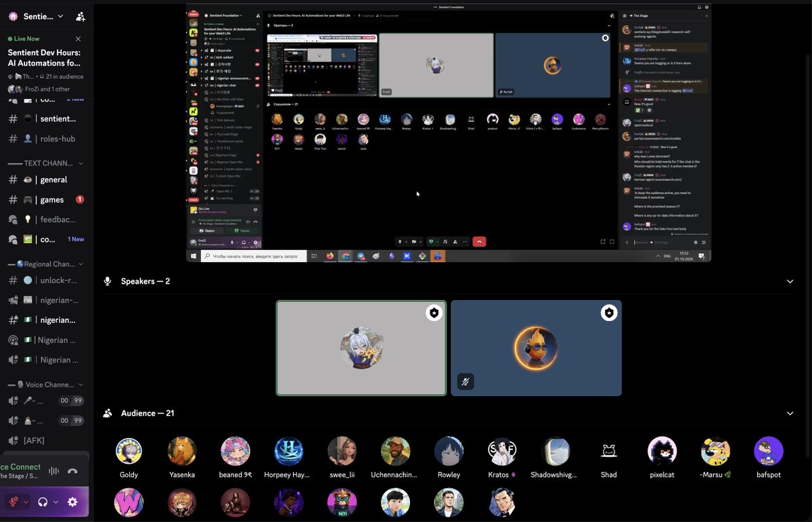The width and height of the screenshot is (812, 522).
Task: Toggle noise suppression waveform icon
Action: (54, 471)
